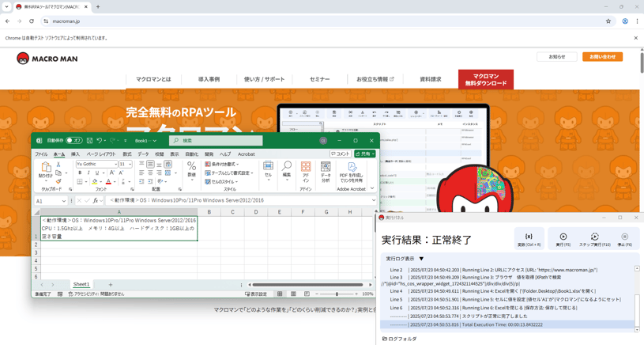Open the セミナー website menu item
Viewport: 644px width, 345px height.
coord(319,79)
